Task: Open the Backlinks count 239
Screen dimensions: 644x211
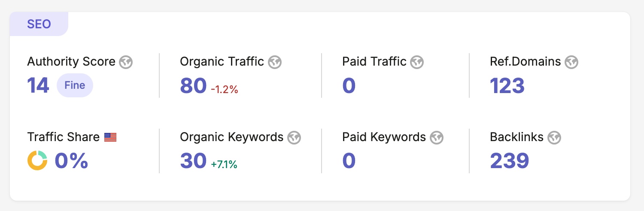Action: tap(509, 161)
